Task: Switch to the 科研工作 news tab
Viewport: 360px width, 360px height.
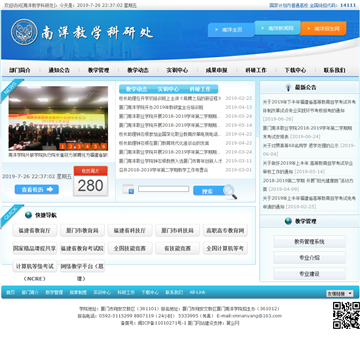Action: (x=200, y=89)
